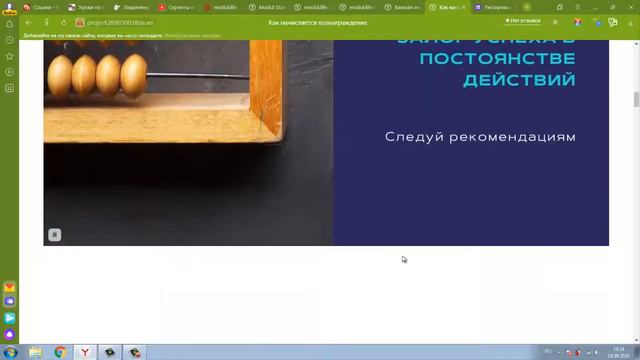
Task: Click profile avatar at top-left corner
Action: (x=9, y=7)
